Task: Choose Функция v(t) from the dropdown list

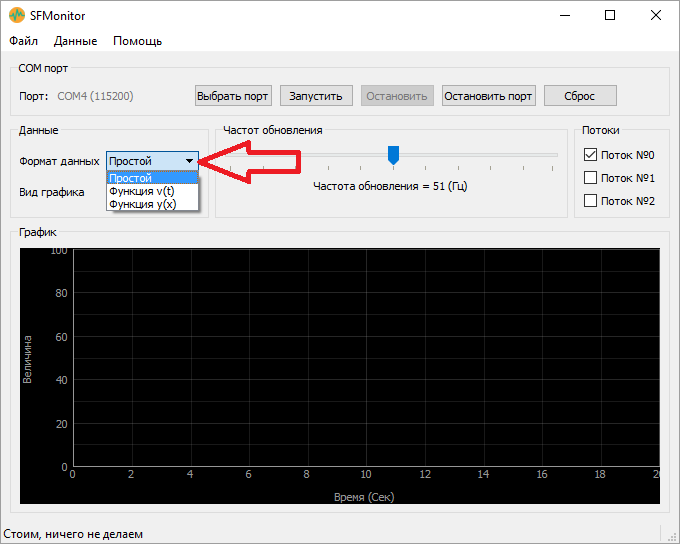Action: click(x=152, y=191)
